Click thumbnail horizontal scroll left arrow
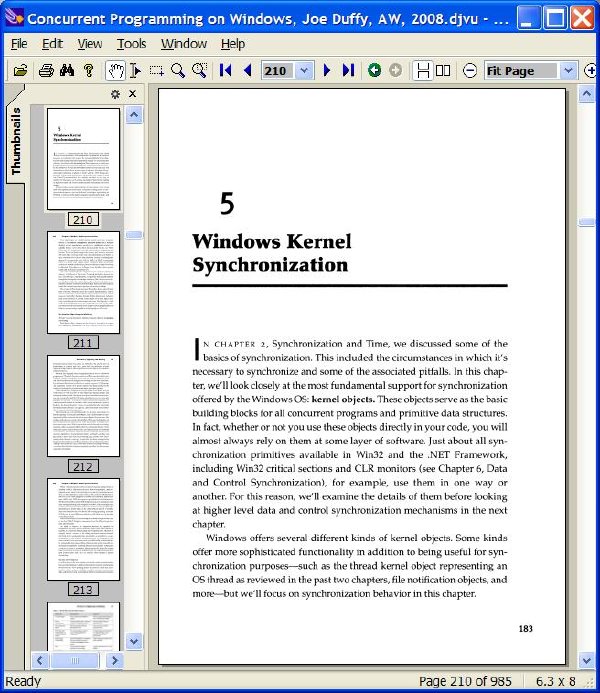Screen dimensions: 600x693 click(x=40, y=661)
